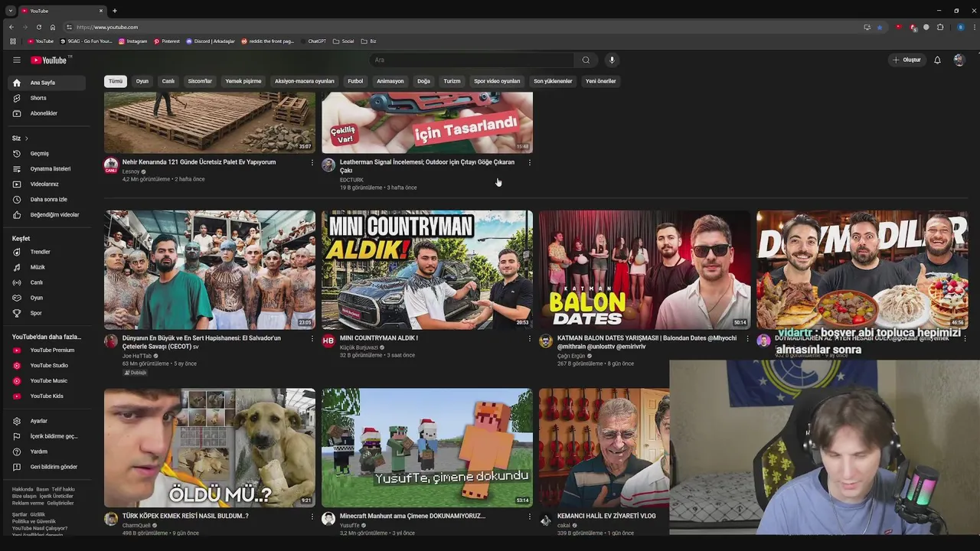980x551 pixels.
Task: Open the ÖLDÜ MÜ dog video thumbnail
Action: click(210, 448)
